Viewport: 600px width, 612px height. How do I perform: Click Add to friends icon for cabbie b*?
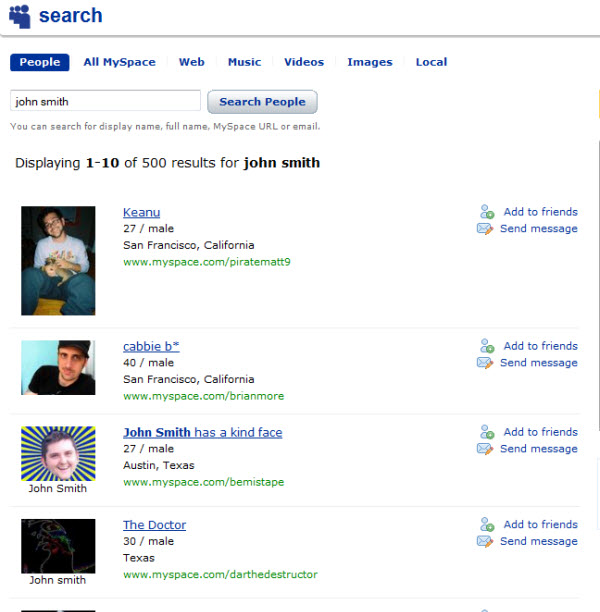(x=487, y=346)
